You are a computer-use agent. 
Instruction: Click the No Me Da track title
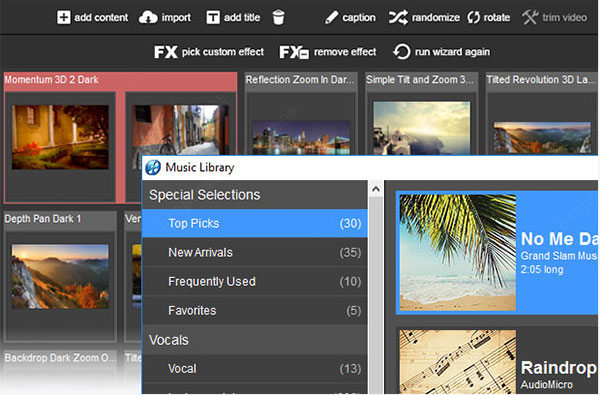(x=559, y=239)
